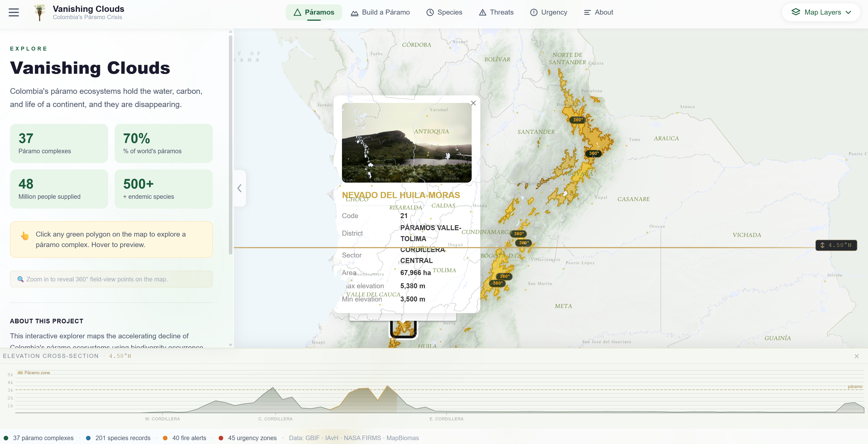
Task: Click the sidebar vertical scrollbar
Action: [230, 145]
